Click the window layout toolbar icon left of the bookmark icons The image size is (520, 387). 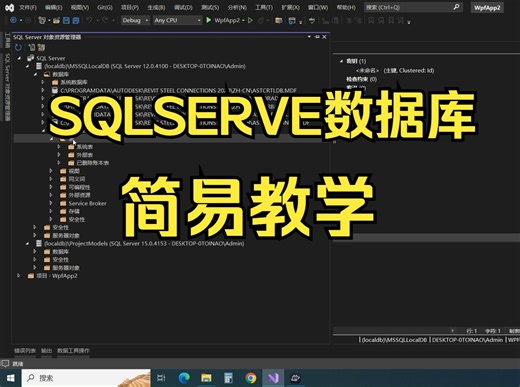tap(292, 21)
